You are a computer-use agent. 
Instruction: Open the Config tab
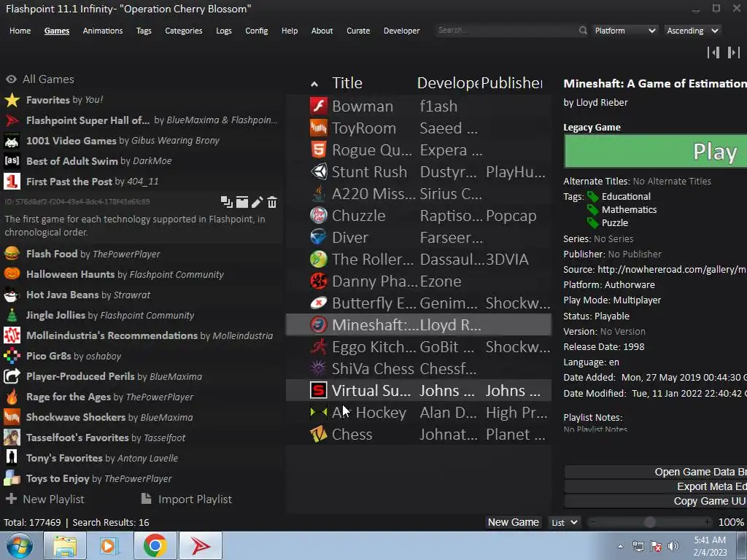pyautogui.click(x=256, y=31)
